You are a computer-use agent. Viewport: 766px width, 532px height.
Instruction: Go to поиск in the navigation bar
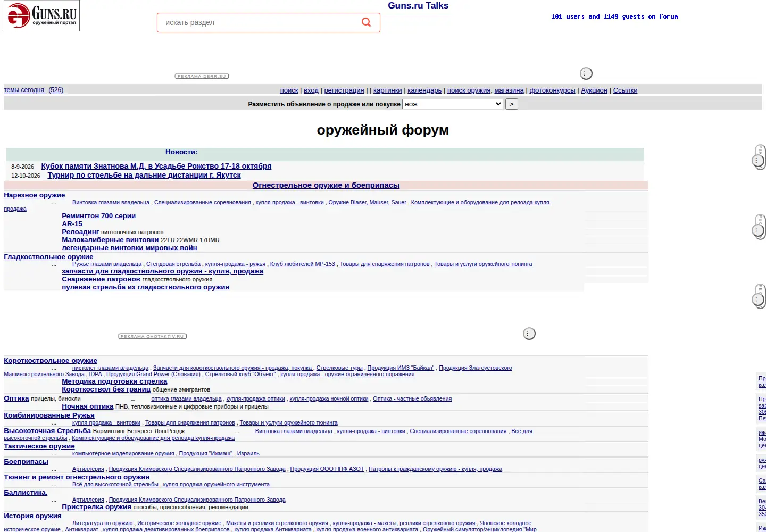click(289, 90)
